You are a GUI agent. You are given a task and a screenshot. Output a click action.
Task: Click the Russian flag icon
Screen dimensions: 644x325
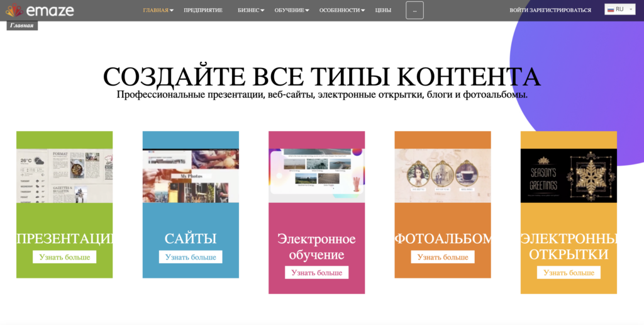(x=611, y=9)
